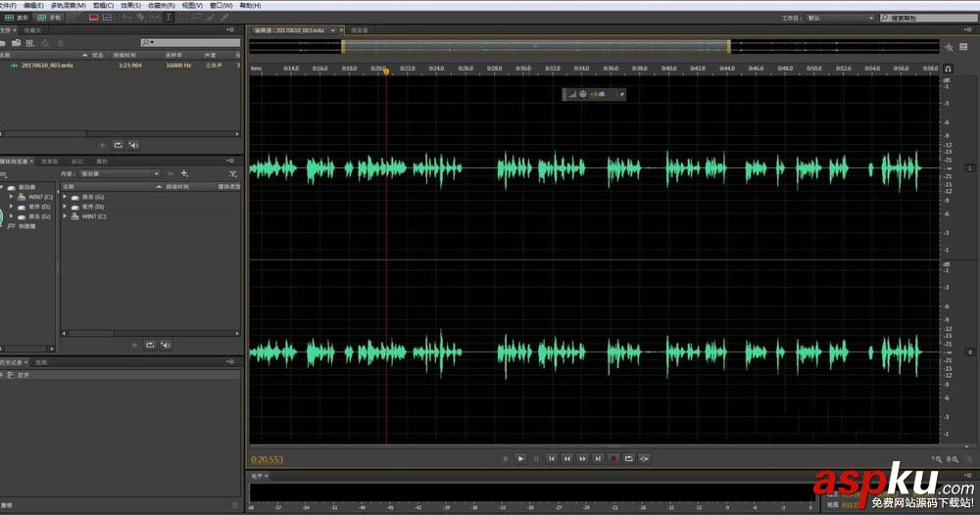Click import file icon in Files panel

pos(16,43)
